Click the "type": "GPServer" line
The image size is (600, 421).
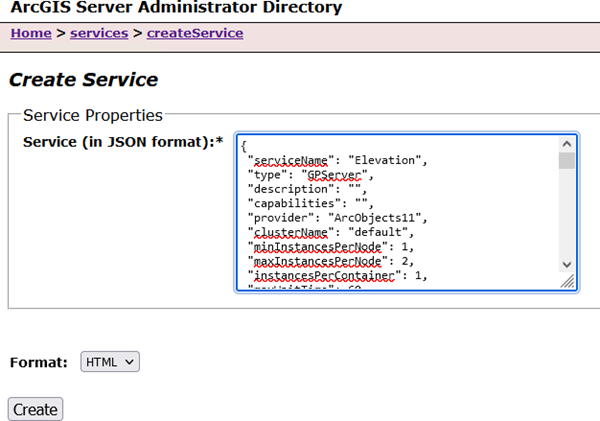(x=310, y=175)
